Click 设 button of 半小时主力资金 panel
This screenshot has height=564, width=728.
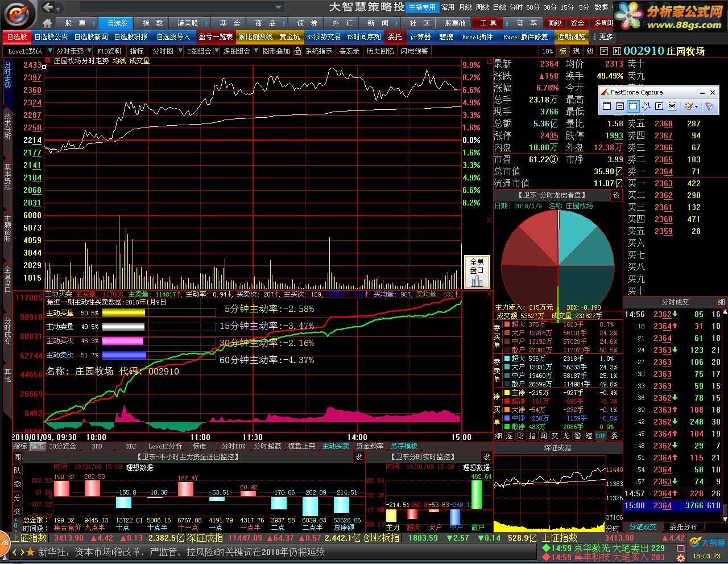359,456
